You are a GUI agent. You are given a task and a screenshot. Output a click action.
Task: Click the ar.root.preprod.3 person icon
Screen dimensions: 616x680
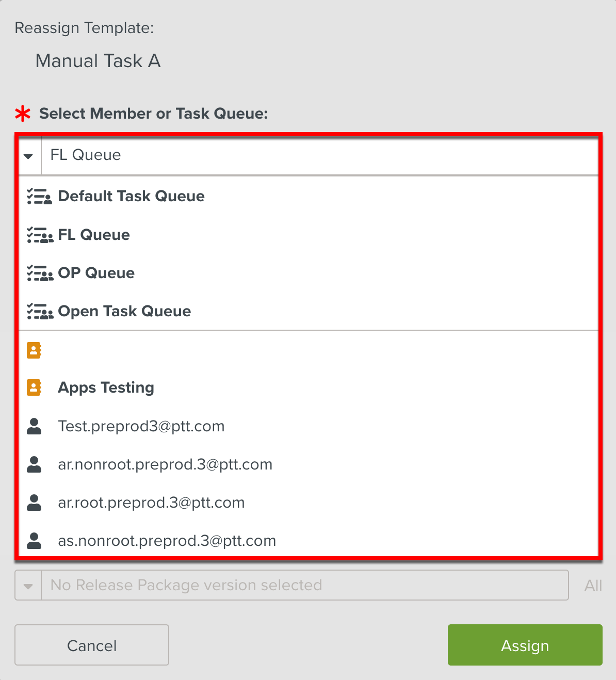pyautogui.click(x=34, y=503)
